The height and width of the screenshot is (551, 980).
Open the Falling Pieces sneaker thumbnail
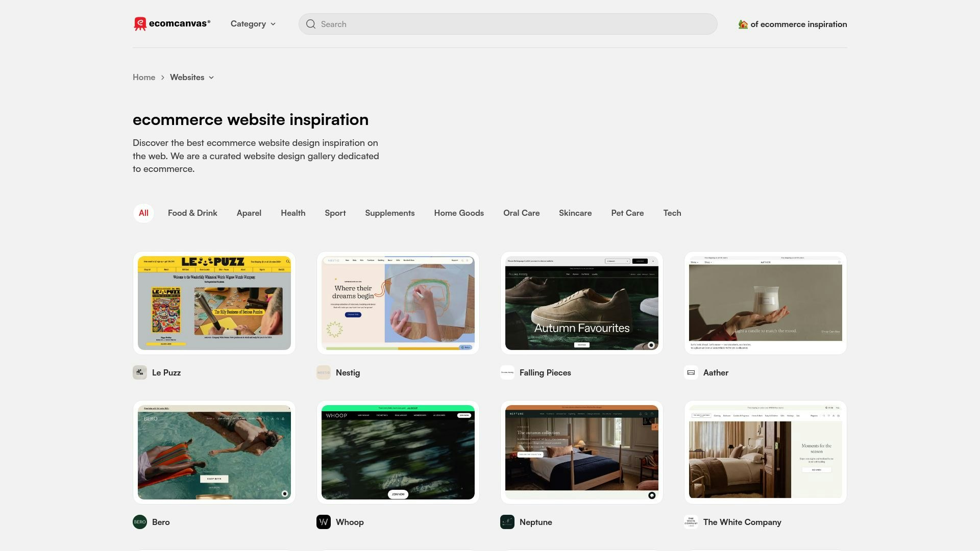[582, 303]
